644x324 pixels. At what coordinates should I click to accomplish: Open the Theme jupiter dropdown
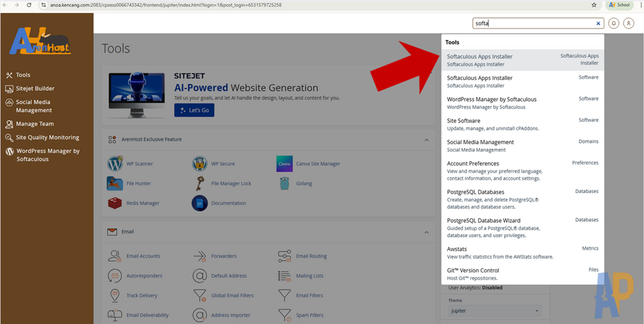(x=495, y=311)
